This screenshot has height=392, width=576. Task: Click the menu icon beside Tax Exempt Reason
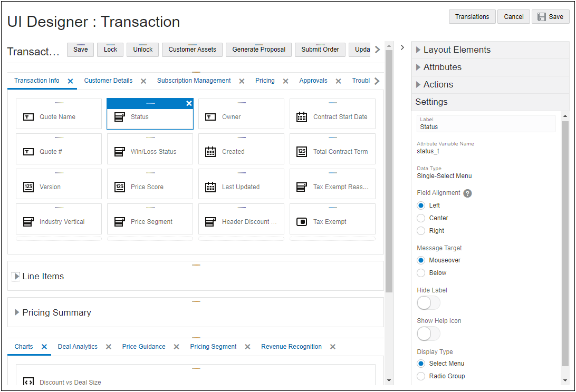click(302, 187)
